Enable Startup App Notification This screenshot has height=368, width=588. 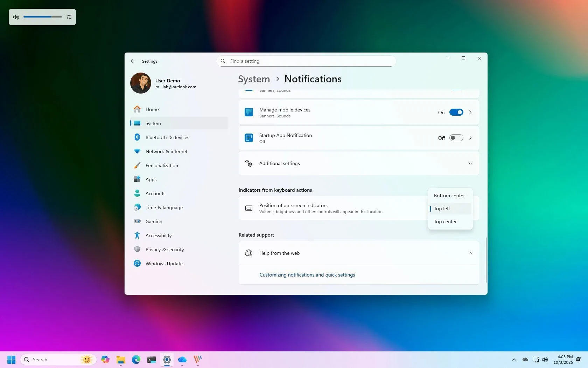[456, 138]
